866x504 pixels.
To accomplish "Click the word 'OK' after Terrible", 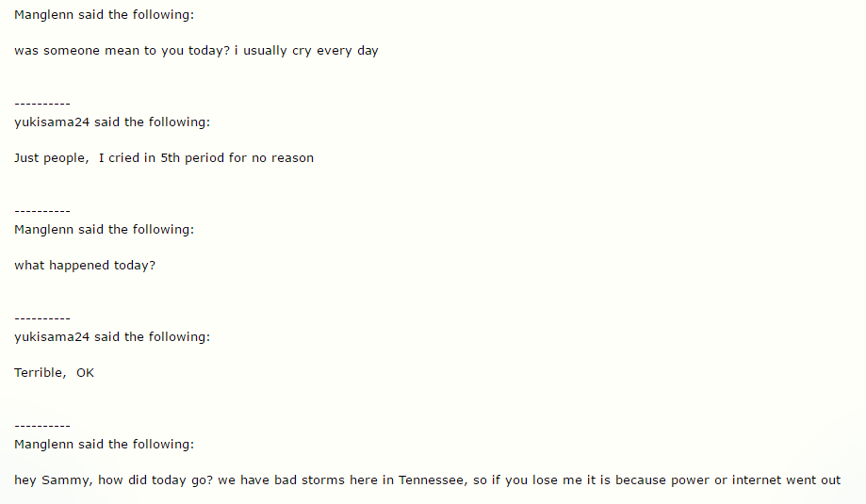I will tap(85, 373).
